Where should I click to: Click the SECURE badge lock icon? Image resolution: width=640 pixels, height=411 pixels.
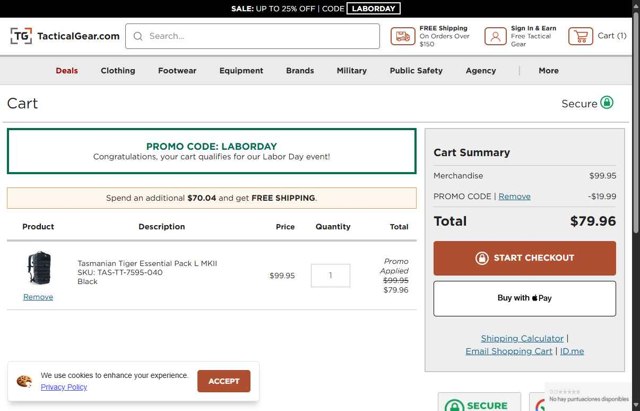click(x=454, y=406)
